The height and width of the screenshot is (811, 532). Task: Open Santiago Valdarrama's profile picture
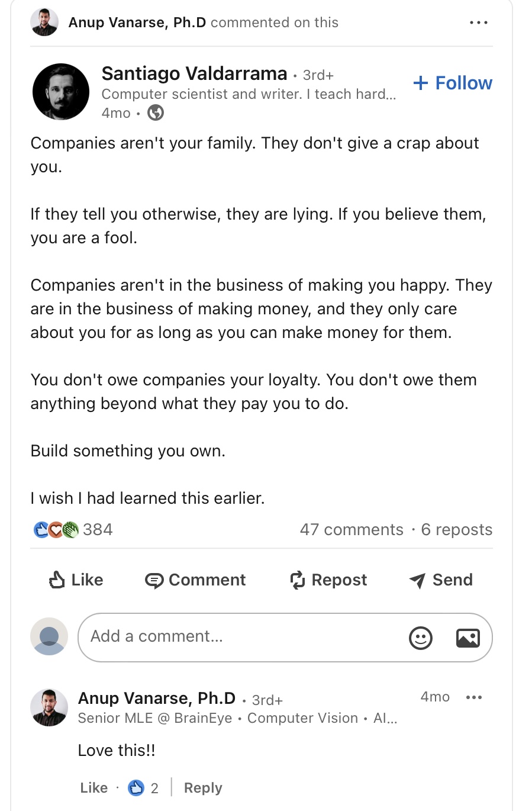point(61,92)
